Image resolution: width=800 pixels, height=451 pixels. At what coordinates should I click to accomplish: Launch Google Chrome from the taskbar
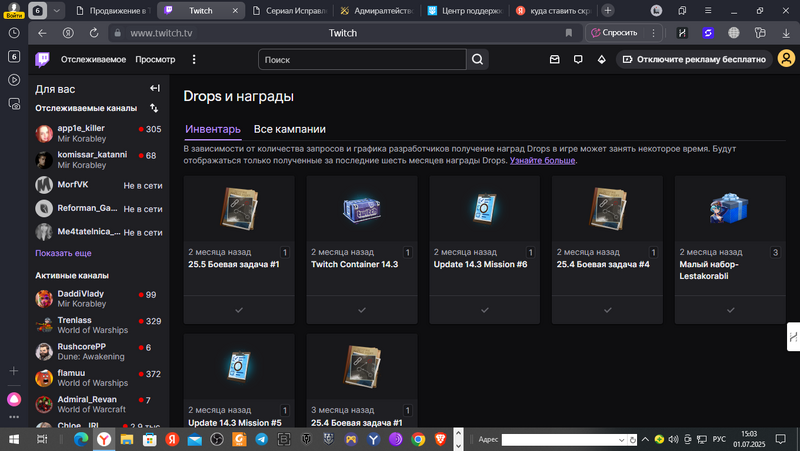click(418, 439)
